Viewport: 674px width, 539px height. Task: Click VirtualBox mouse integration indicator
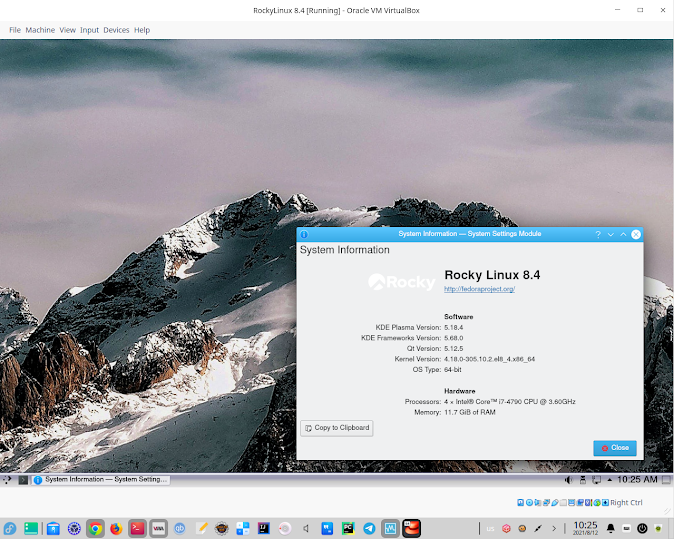597,502
